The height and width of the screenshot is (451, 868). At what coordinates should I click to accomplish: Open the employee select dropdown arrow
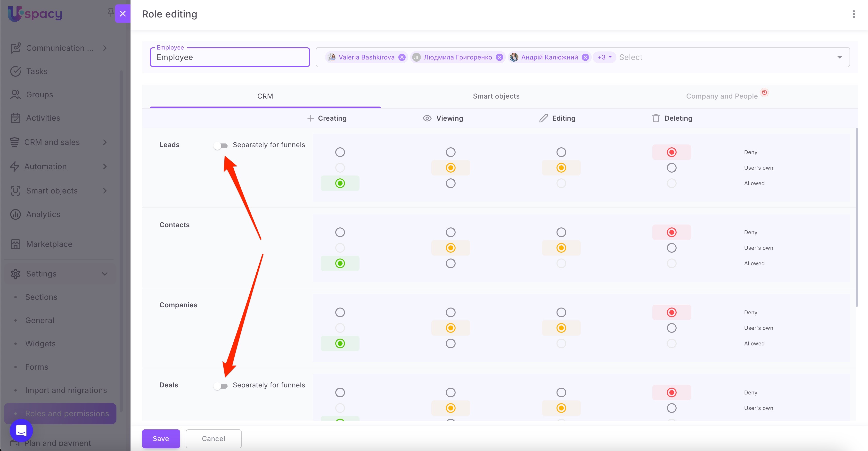pyautogui.click(x=839, y=57)
